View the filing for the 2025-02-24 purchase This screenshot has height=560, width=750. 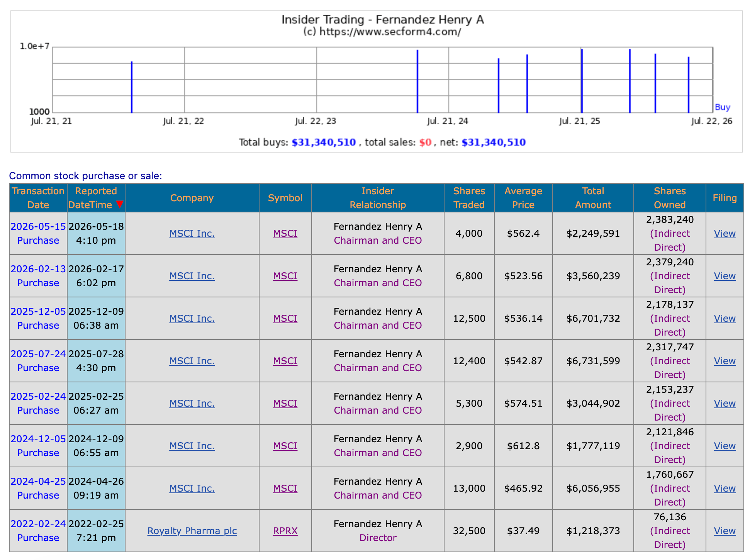pos(725,403)
